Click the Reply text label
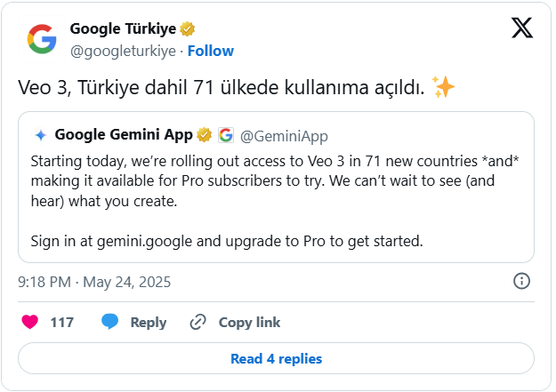Screen dimensions: 556x392 149,322
